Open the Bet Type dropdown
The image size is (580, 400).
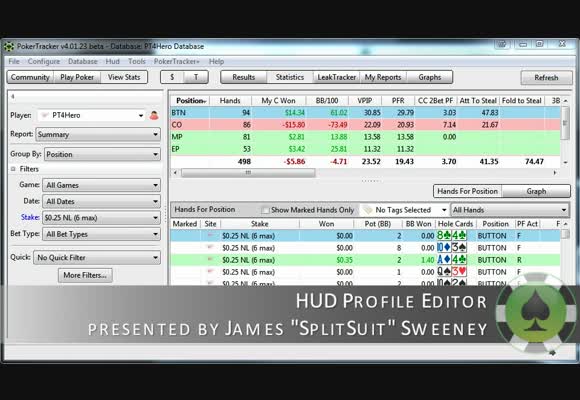(101, 234)
